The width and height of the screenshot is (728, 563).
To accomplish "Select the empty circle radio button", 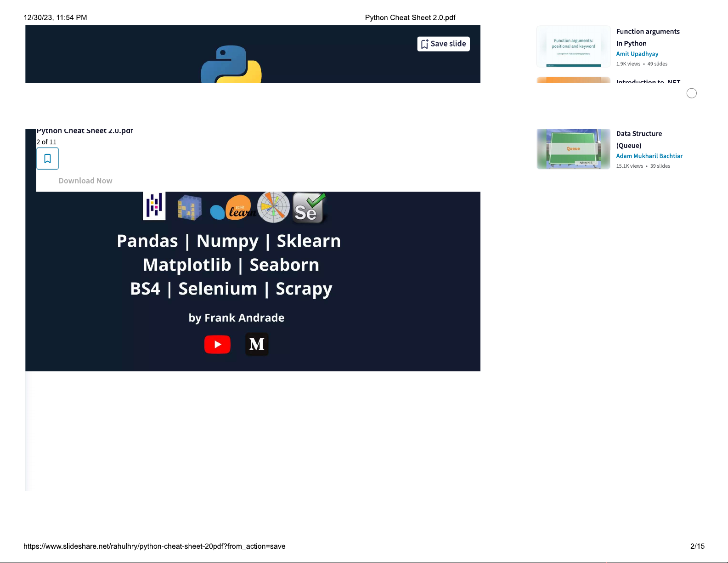I will click(x=691, y=93).
